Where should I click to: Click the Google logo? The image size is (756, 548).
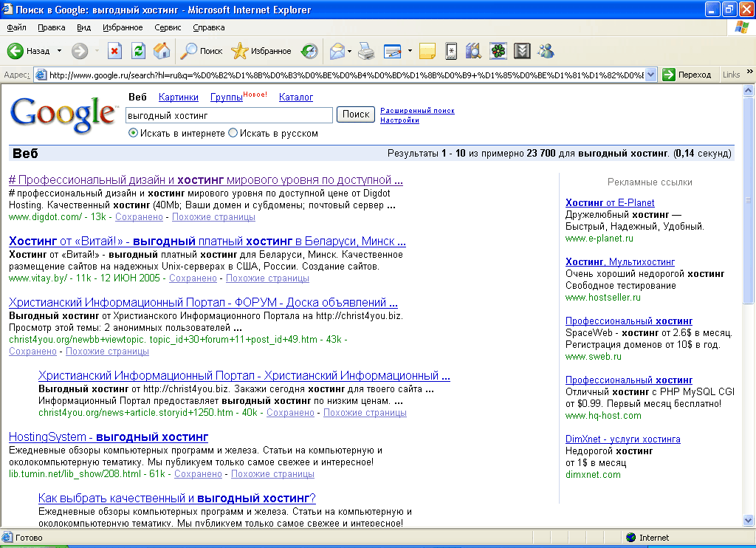63,114
